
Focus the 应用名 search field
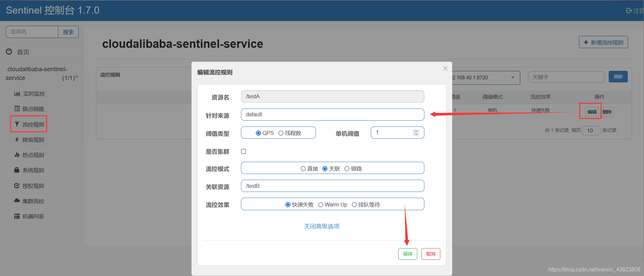tap(32, 32)
